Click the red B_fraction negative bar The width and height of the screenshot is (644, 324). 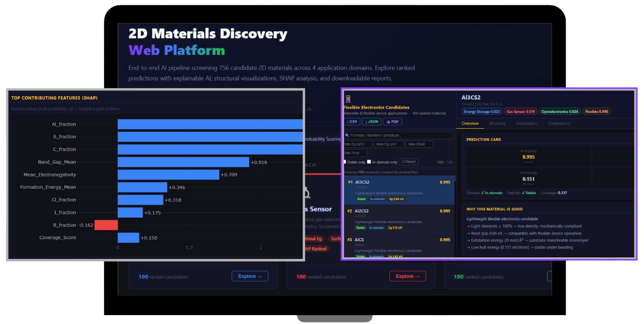[106, 225]
